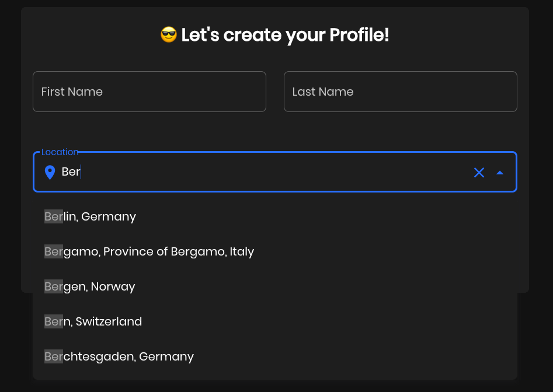Image resolution: width=553 pixels, height=392 pixels.
Task: Place the cursor after the typed text Ber
Action: point(81,171)
